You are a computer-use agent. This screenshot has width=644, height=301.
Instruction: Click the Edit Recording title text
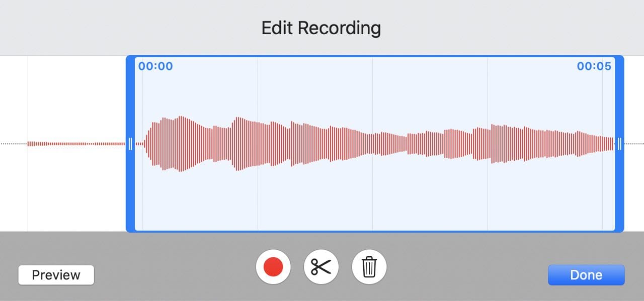[x=321, y=28]
